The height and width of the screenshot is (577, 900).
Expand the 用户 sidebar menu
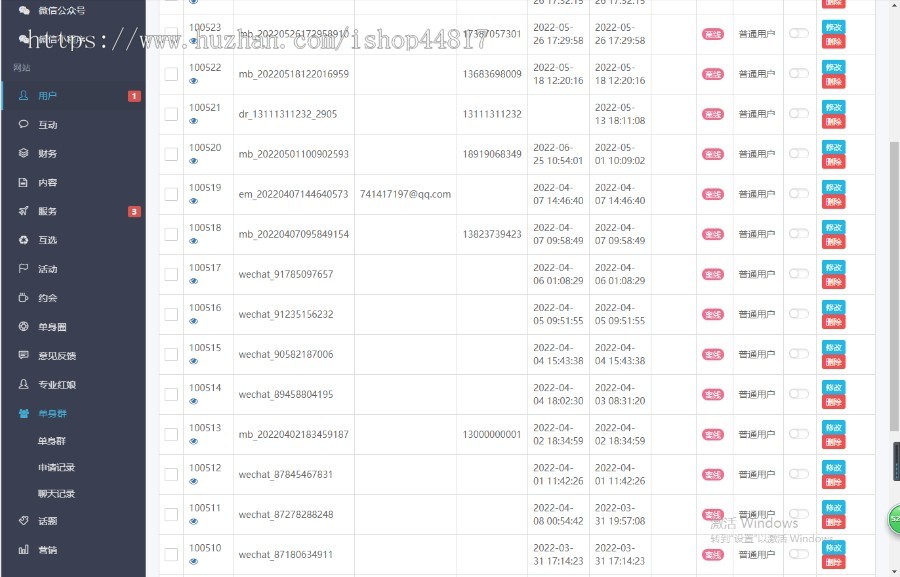[73, 96]
